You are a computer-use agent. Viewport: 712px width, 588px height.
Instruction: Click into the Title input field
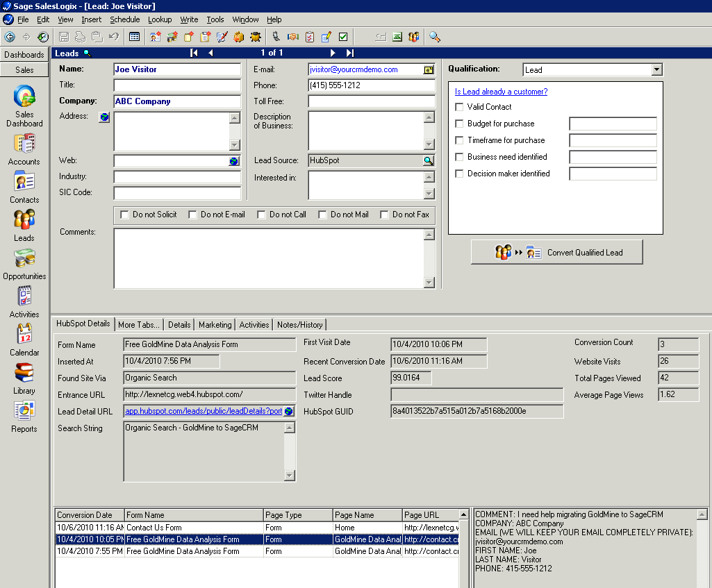pyautogui.click(x=177, y=85)
